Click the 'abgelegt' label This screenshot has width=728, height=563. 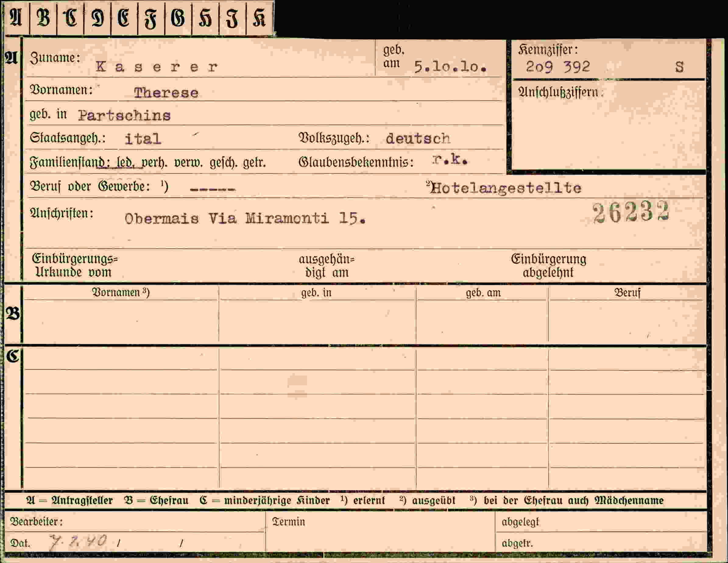520,522
